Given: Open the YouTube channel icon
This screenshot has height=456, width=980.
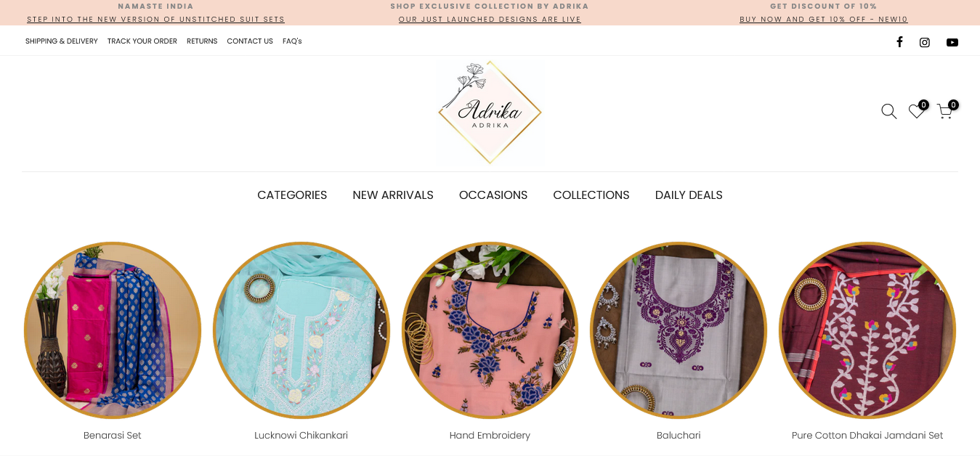Looking at the screenshot, I should pyautogui.click(x=952, y=42).
